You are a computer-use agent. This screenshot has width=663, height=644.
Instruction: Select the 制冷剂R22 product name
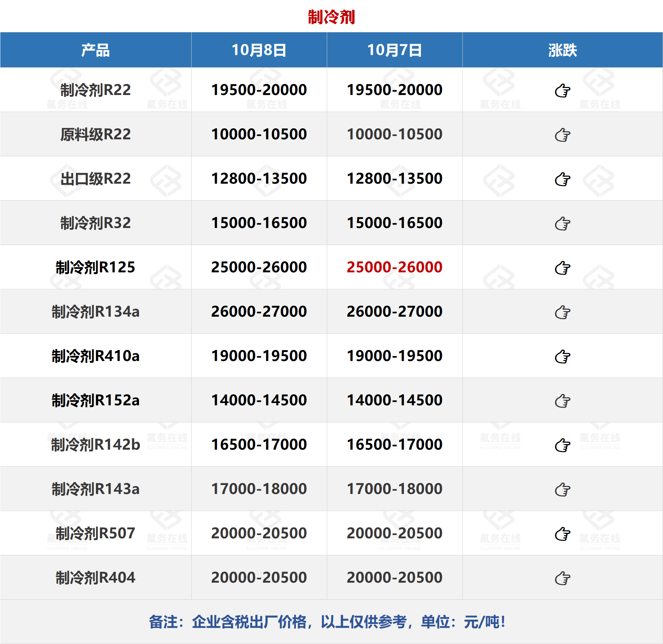click(95, 90)
